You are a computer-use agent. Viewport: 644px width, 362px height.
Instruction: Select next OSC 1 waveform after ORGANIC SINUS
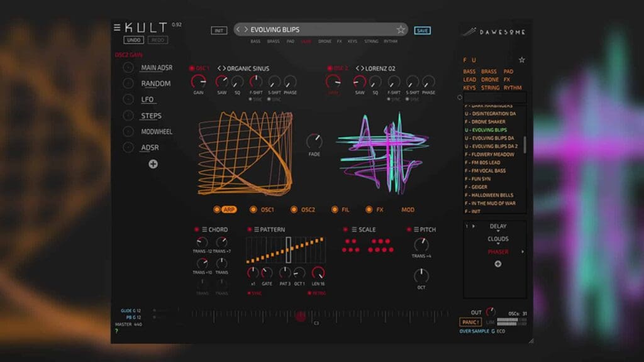[224, 68]
